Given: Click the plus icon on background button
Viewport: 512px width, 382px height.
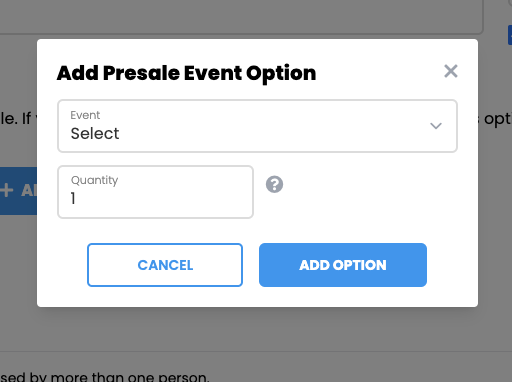Looking at the screenshot, I should click(6, 191).
